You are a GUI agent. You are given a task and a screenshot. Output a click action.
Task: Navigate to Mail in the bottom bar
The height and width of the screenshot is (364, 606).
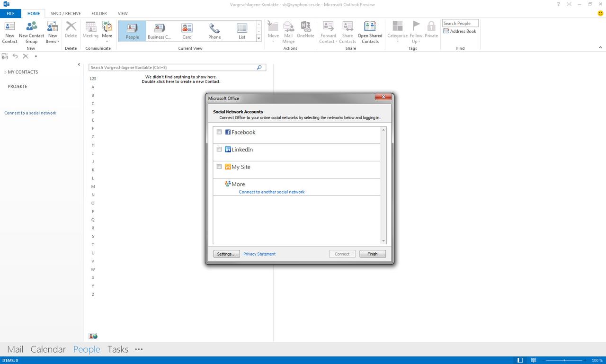click(x=15, y=349)
